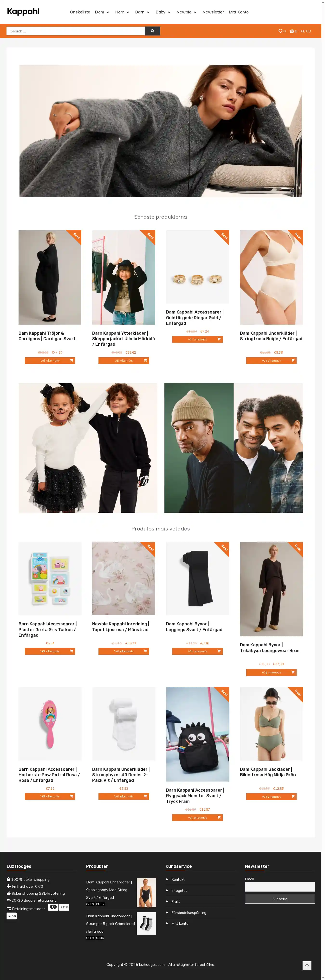Click the Visa payment icon
This screenshot has width=325, height=980.
(x=12, y=916)
